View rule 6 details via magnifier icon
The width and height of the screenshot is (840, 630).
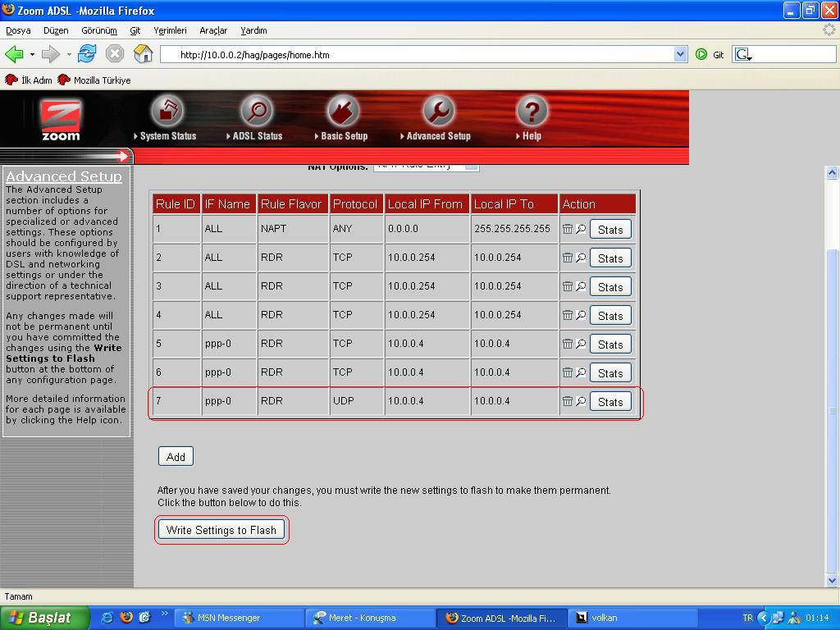click(581, 372)
